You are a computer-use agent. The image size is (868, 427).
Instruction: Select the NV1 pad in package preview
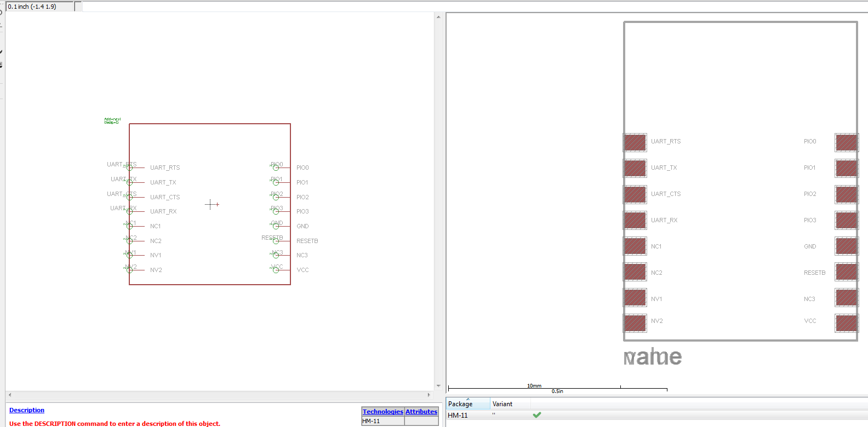coord(635,297)
